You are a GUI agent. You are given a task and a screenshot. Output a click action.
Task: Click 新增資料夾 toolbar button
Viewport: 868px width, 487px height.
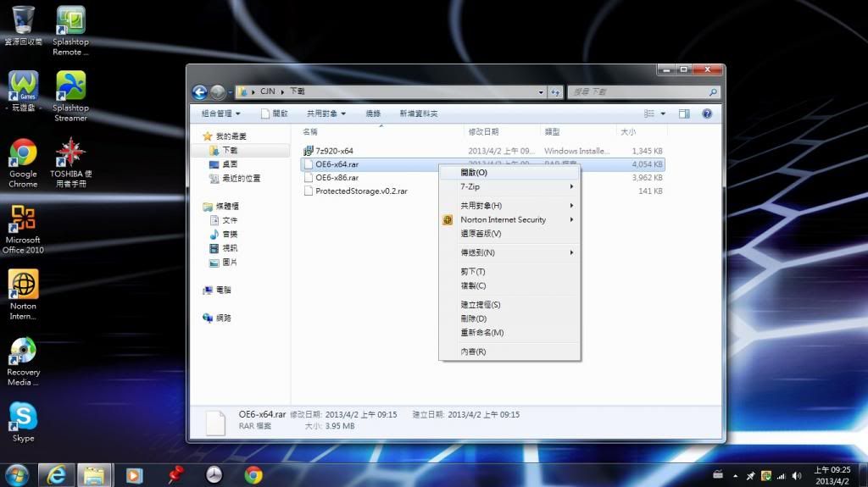[419, 113]
